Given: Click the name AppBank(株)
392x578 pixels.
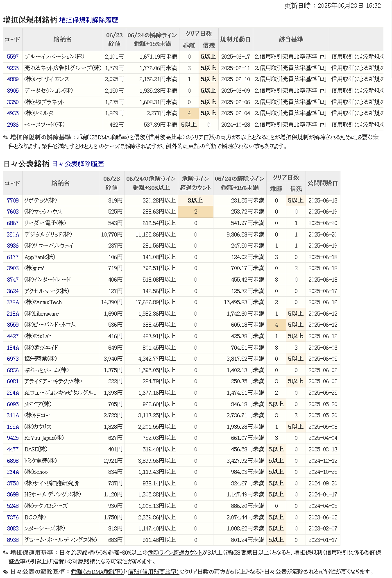Looking at the screenshot, I should click(40, 257).
